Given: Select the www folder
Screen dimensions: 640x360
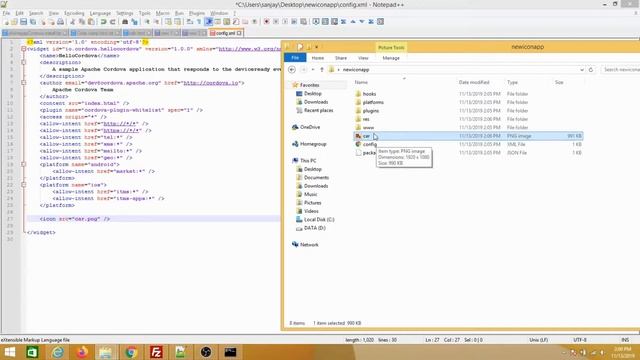Looking at the screenshot, I should (x=368, y=127).
